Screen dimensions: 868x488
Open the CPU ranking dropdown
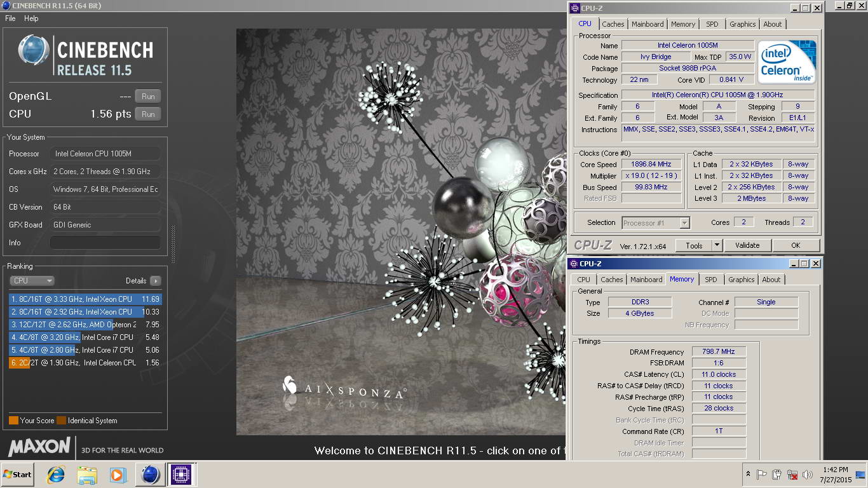(32, 281)
